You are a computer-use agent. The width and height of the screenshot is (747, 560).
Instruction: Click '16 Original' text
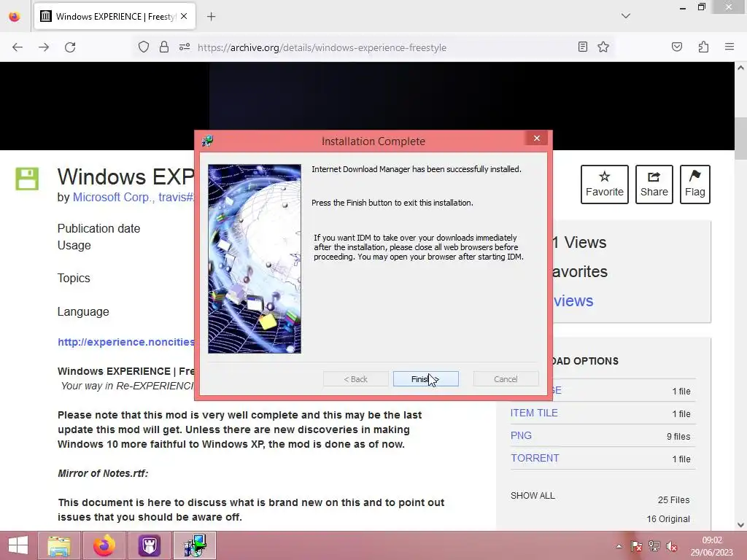pyautogui.click(x=668, y=519)
